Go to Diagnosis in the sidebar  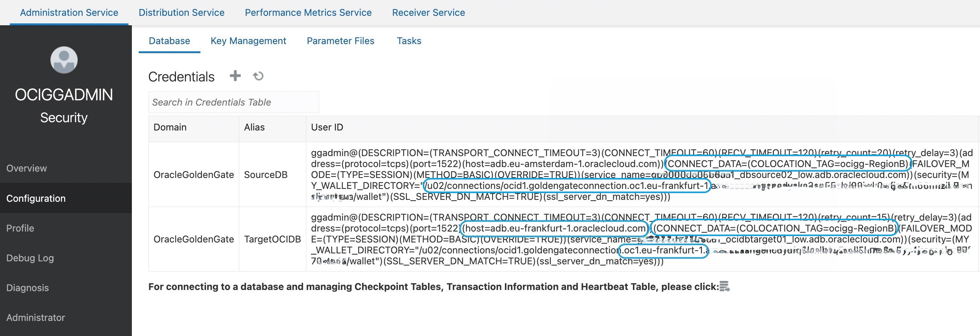coord(66,288)
